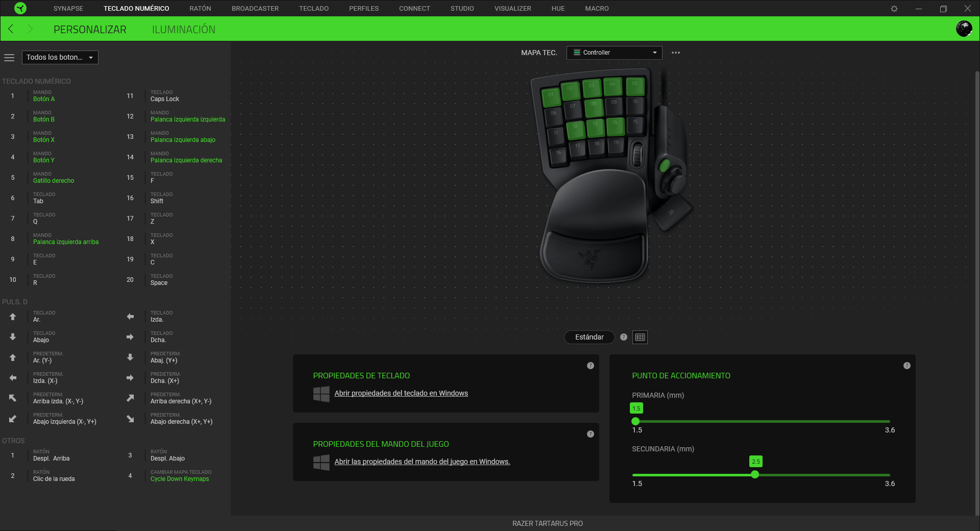This screenshot has height=531, width=980.
Task: Switch to the SYNAPSE tab
Action: [x=68, y=9]
